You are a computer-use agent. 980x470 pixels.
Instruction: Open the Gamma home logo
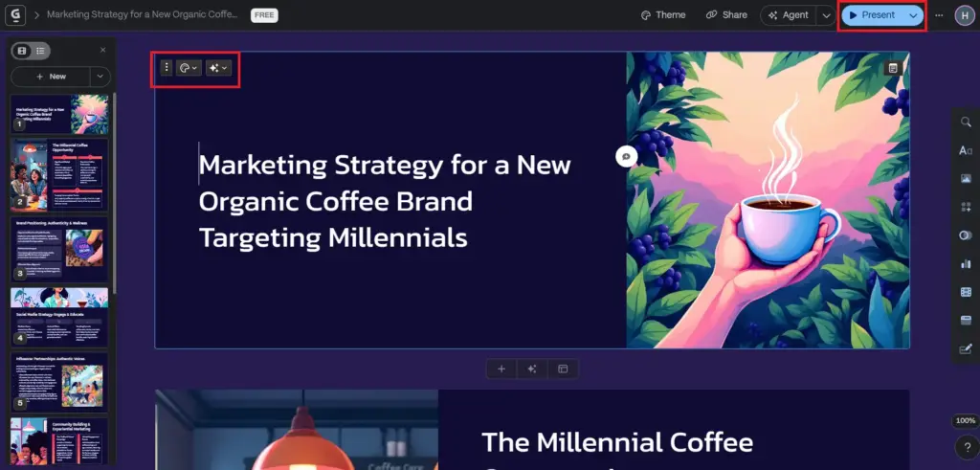pos(14,14)
